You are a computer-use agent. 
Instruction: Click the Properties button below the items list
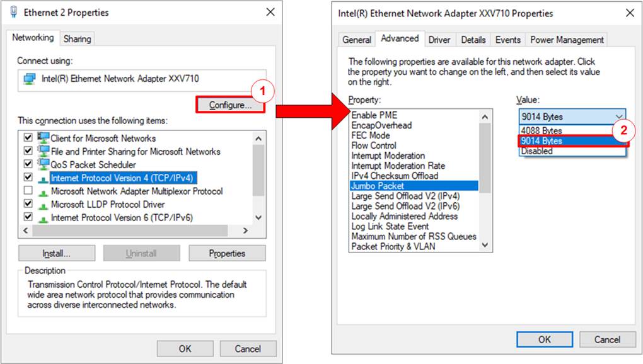click(x=227, y=253)
